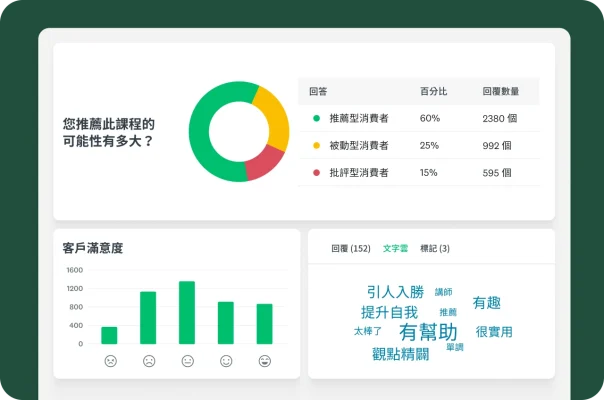604x400 pixels.
Task: Click the 25% value
Action: [429, 145]
